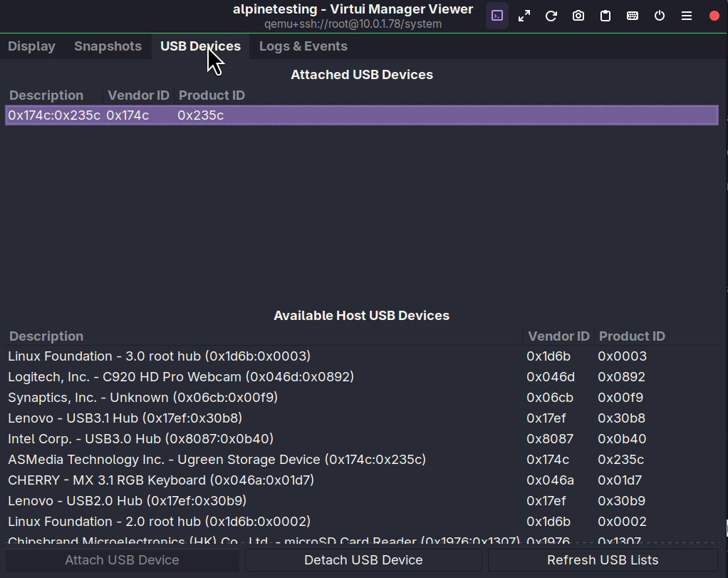Open the Snapshots tab
The width and height of the screenshot is (728, 578).
[x=108, y=46]
